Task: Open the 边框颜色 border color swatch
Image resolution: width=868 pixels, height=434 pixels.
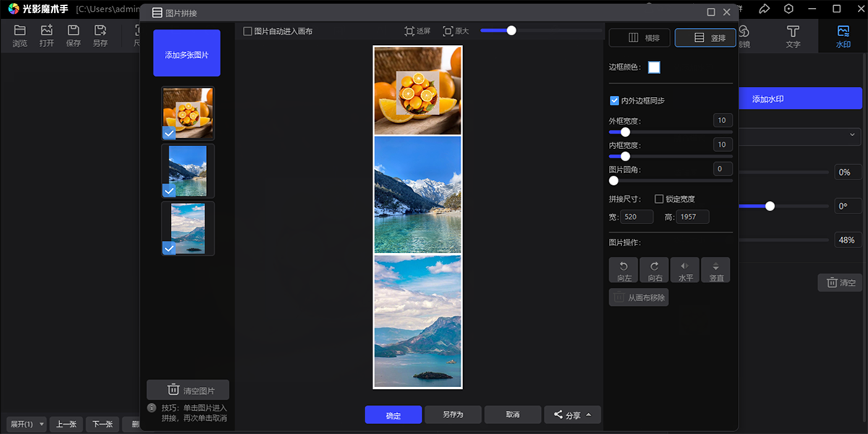Action: tap(654, 67)
